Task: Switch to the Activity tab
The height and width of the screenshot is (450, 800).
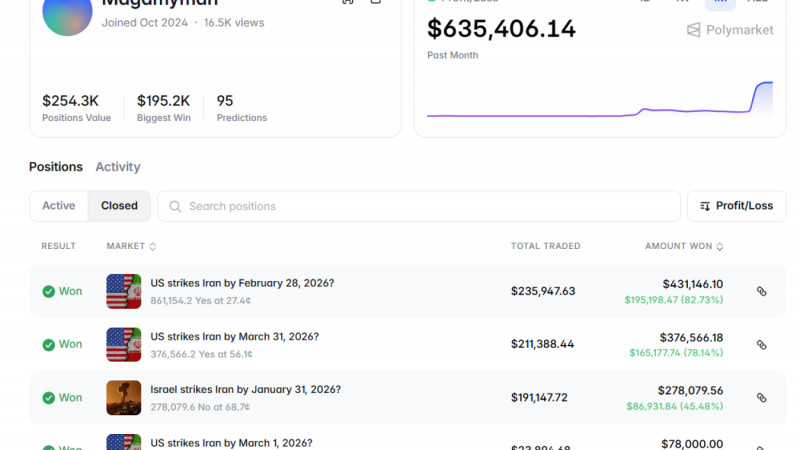Action: (x=118, y=167)
